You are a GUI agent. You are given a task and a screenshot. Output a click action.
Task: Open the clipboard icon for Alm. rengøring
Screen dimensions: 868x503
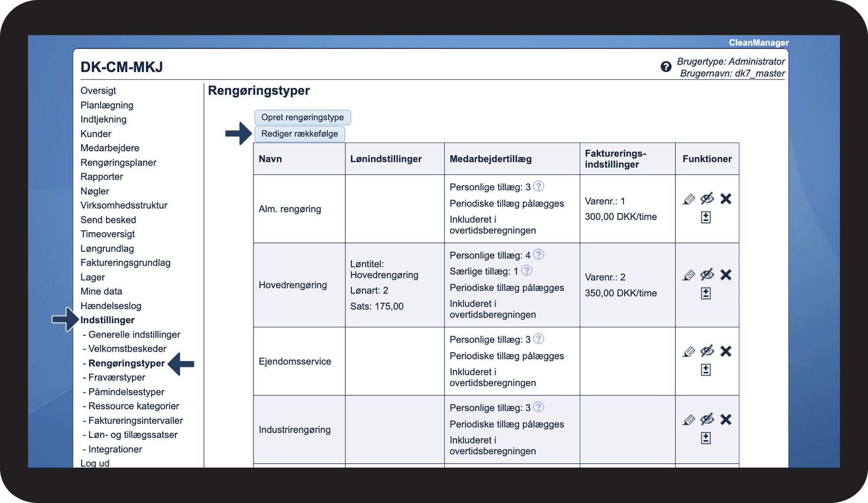706,217
